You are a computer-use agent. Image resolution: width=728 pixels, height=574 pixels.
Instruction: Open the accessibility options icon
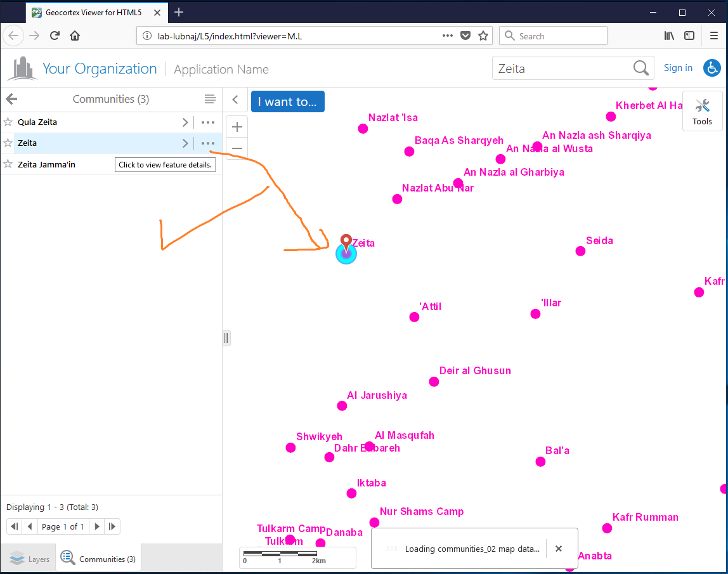pos(712,68)
